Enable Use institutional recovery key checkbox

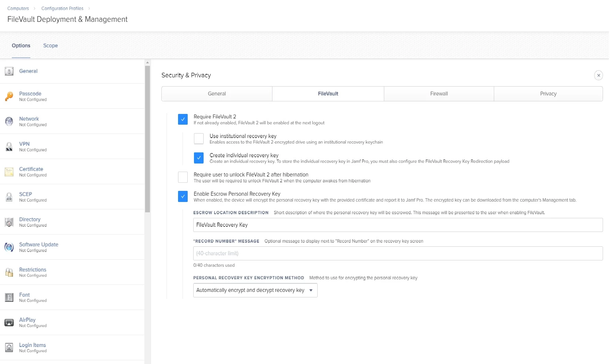pos(199,139)
